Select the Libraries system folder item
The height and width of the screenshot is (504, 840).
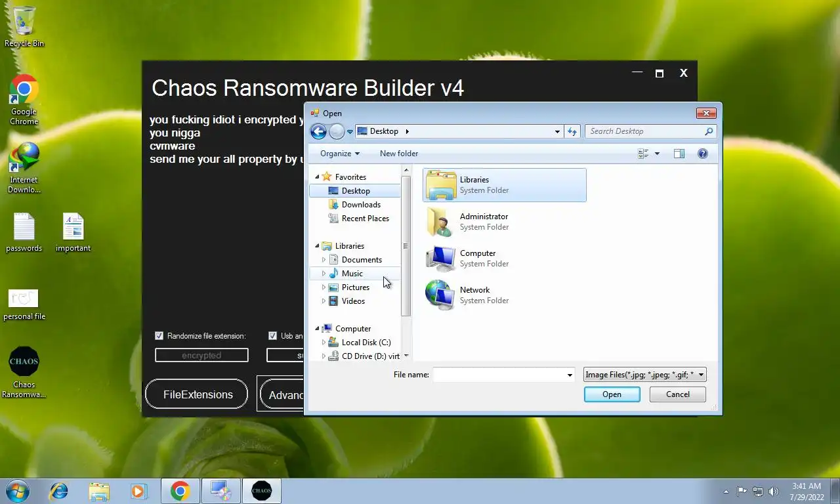pos(505,185)
